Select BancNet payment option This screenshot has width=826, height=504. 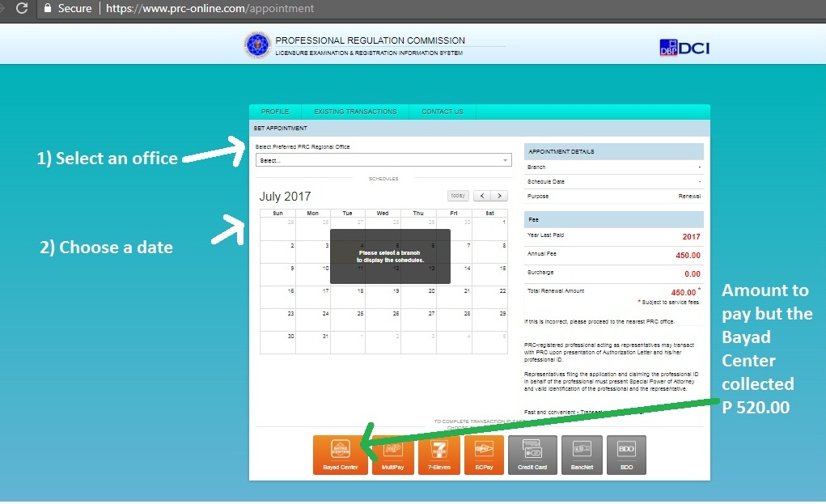582,455
